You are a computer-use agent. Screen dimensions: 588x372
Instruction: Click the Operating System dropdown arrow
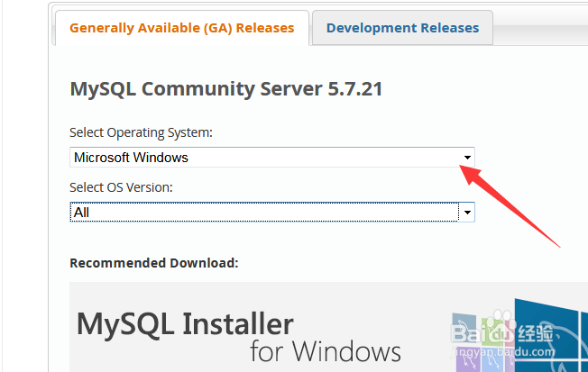coord(467,158)
